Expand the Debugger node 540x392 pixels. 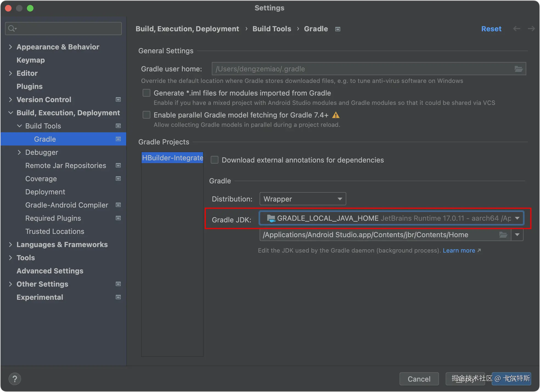(19, 152)
